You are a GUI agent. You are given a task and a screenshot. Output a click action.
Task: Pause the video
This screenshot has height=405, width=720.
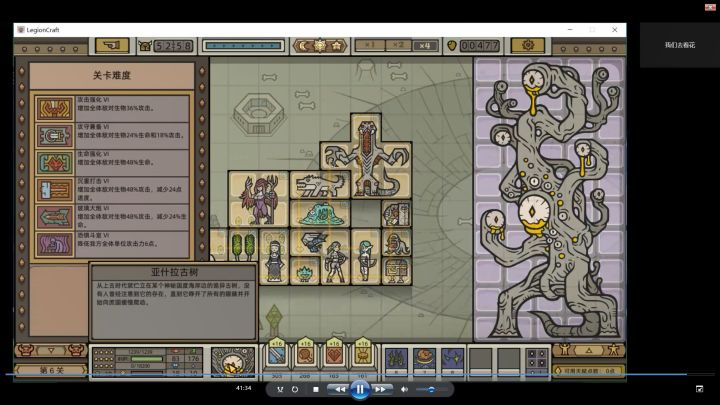(x=360, y=390)
